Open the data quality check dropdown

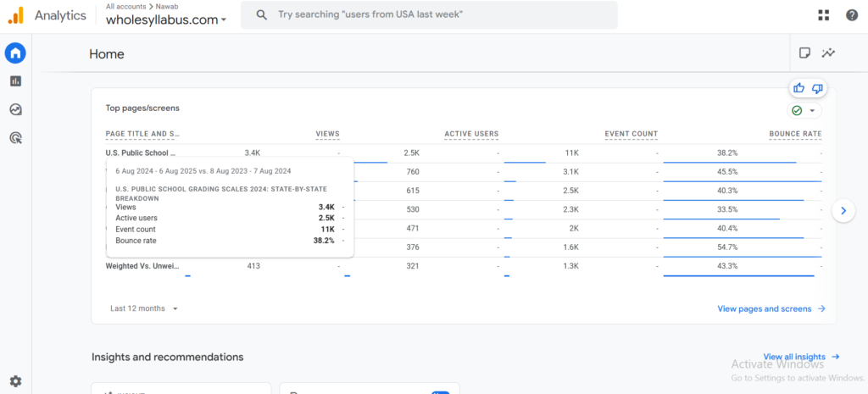coord(804,111)
